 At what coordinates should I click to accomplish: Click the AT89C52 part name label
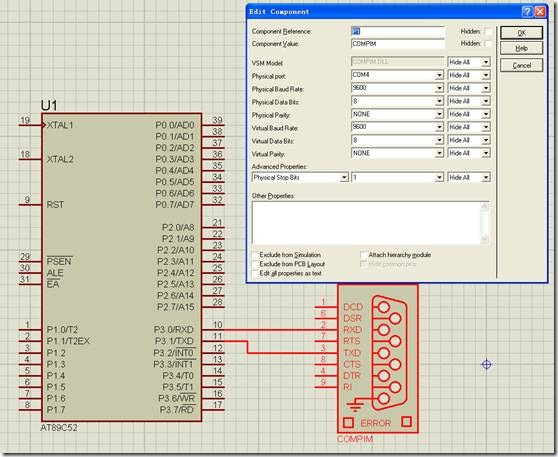(59, 427)
